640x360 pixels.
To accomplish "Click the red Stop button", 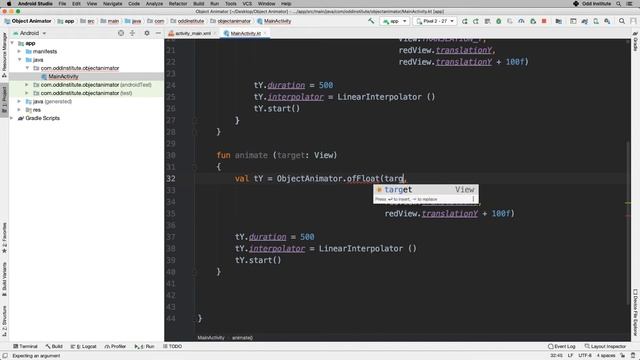I will (544, 21).
